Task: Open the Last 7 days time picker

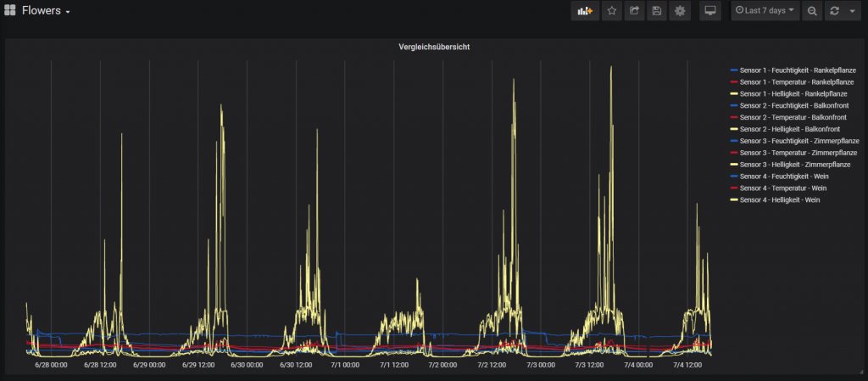Action: (765, 11)
